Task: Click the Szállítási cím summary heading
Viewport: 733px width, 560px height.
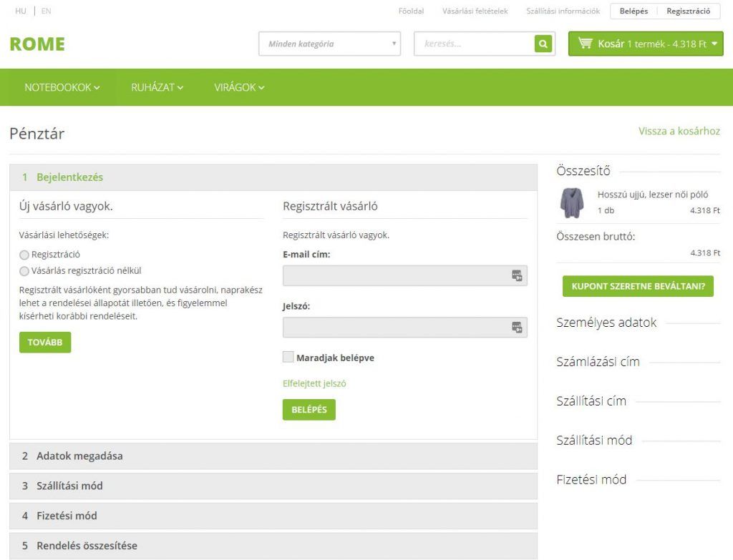Action: (591, 401)
